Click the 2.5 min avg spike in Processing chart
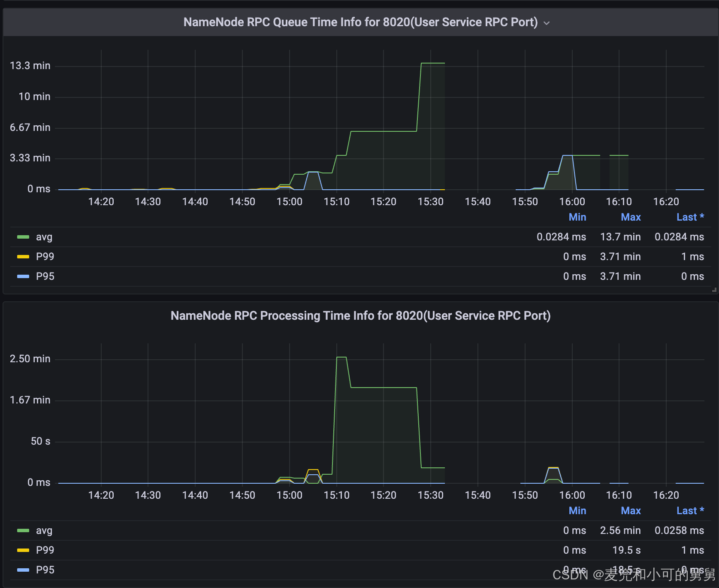 341,357
